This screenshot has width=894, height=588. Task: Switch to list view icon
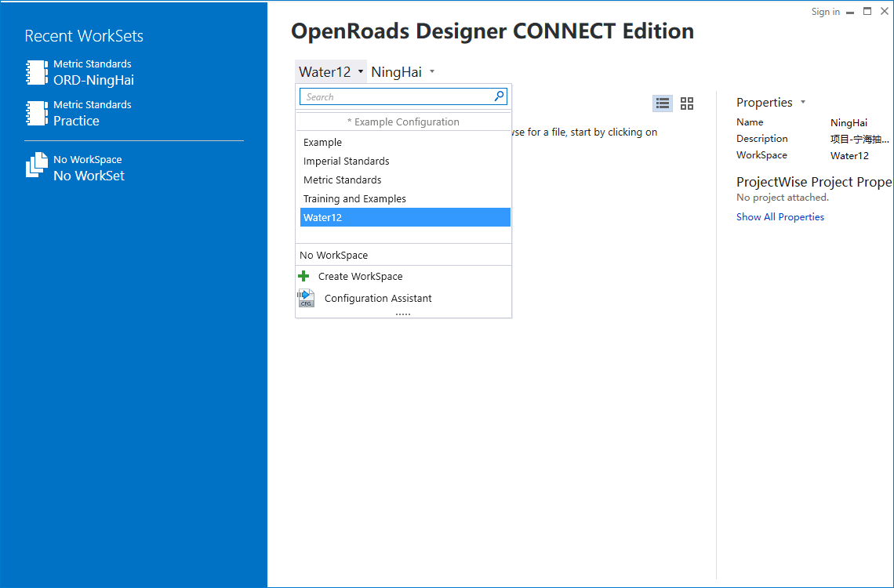(x=663, y=103)
